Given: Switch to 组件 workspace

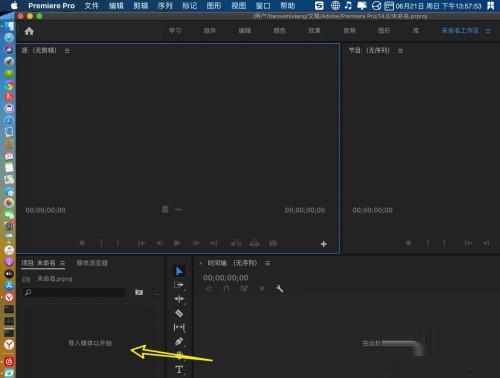Looking at the screenshot, I should tap(210, 31).
